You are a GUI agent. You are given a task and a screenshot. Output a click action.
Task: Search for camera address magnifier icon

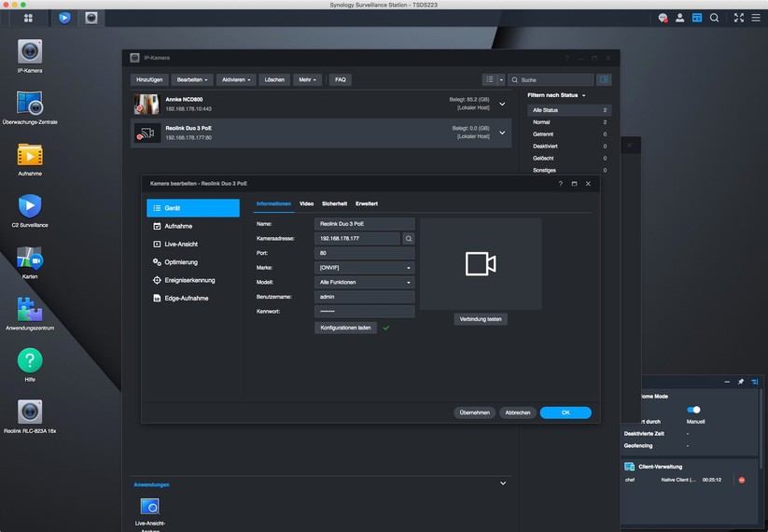(x=409, y=239)
